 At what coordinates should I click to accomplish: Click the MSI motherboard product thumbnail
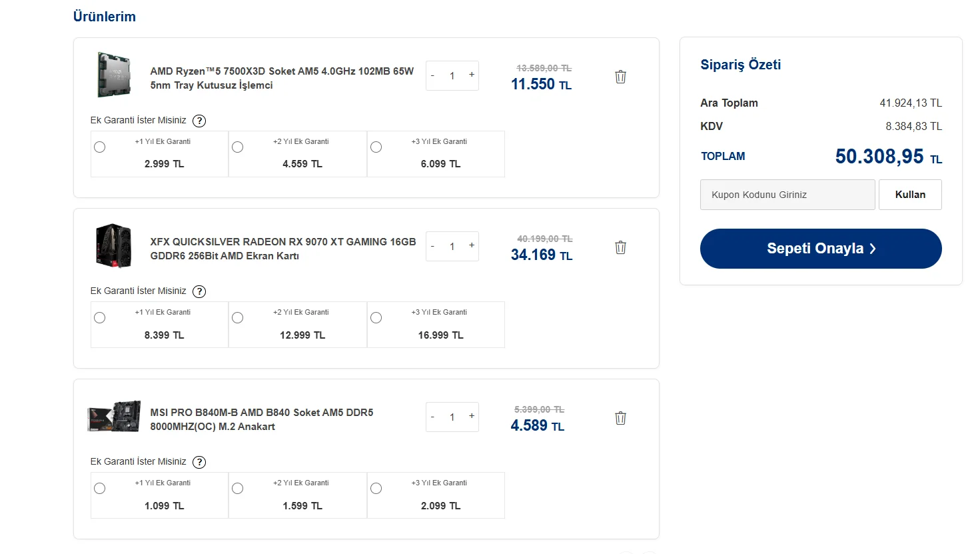coord(114,417)
